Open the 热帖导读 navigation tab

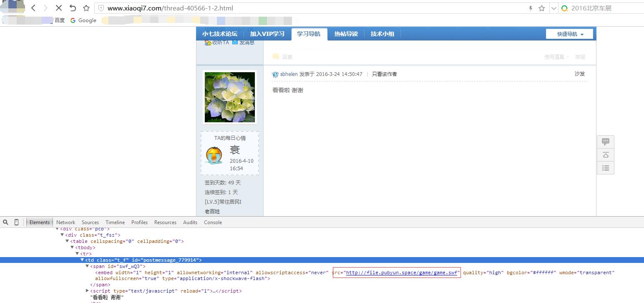(345, 34)
